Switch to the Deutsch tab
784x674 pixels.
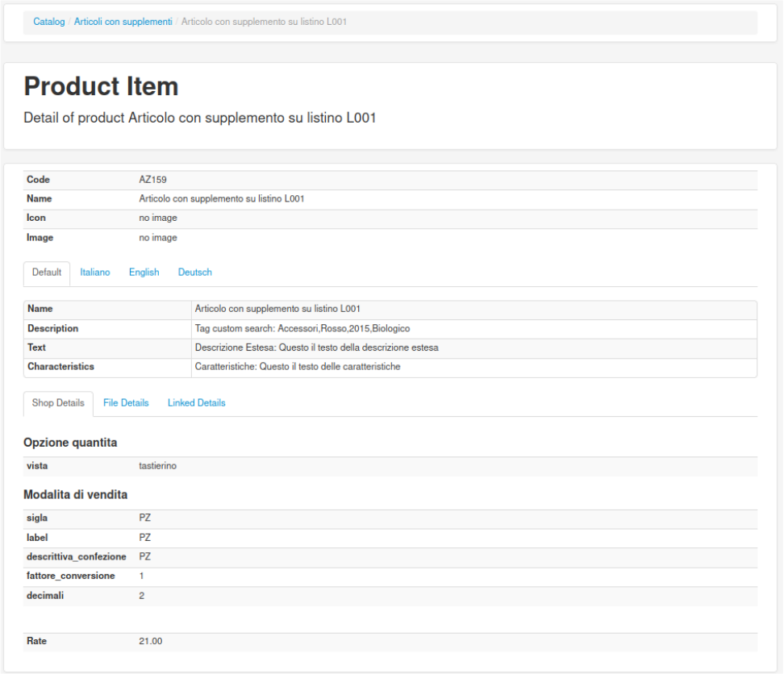(x=195, y=273)
